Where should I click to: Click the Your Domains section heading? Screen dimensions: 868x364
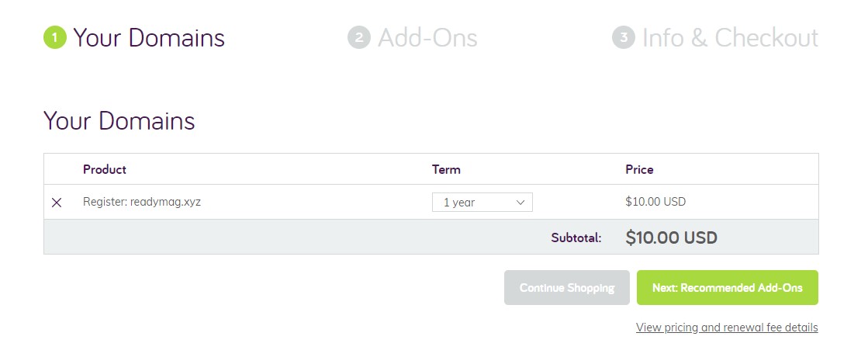(119, 121)
